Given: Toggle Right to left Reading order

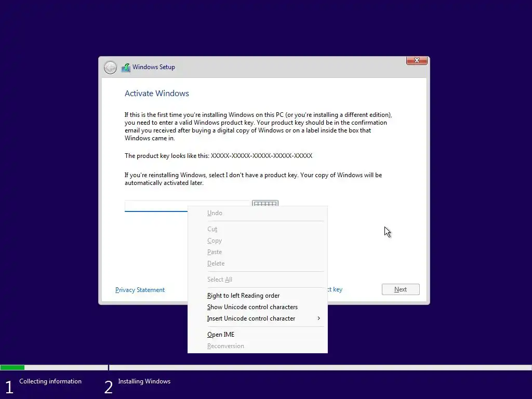Looking at the screenshot, I should 257,296.
